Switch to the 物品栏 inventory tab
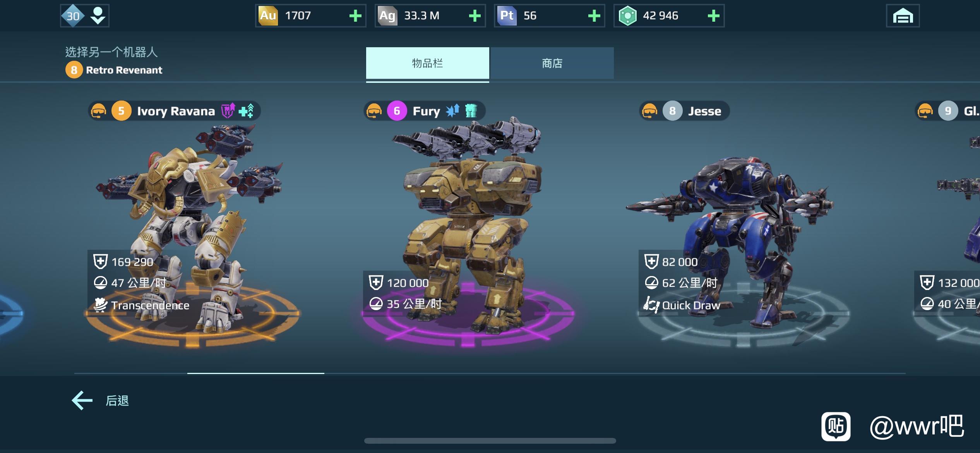This screenshot has width=980, height=453. [428, 63]
